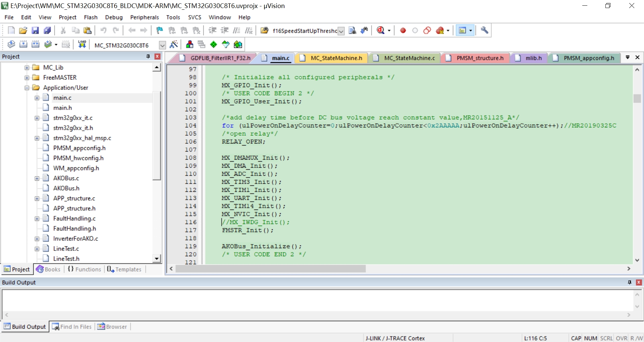Toggle the Project window view button
This screenshot has height=342, width=644.
(x=462, y=31)
